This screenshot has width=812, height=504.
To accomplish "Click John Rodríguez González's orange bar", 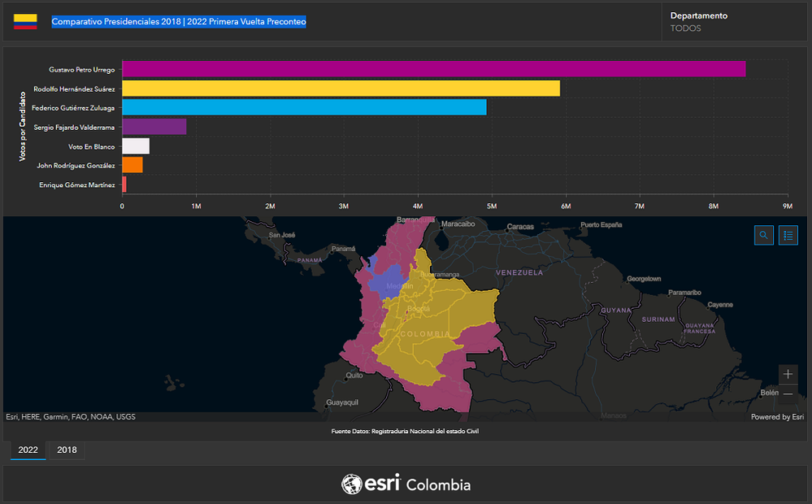I will (x=132, y=164).
